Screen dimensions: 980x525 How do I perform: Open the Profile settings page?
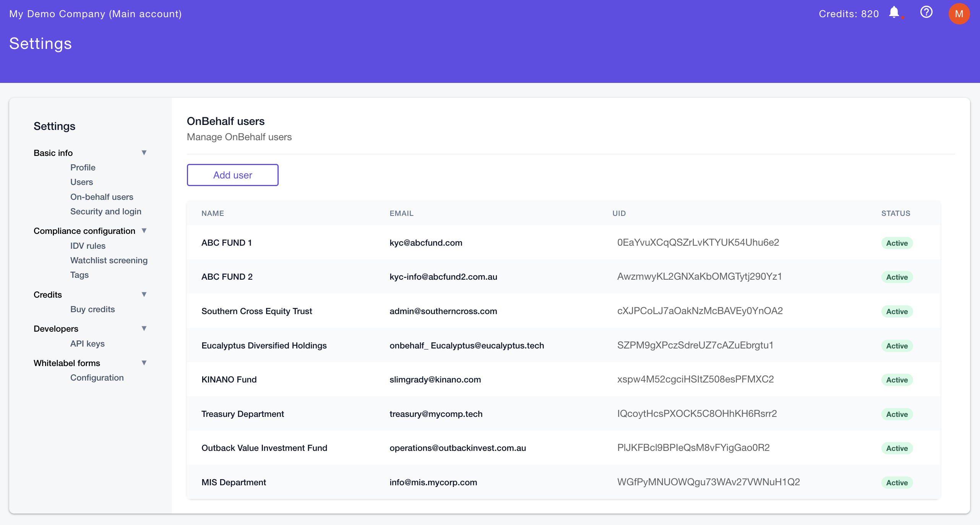tap(82, 167)
